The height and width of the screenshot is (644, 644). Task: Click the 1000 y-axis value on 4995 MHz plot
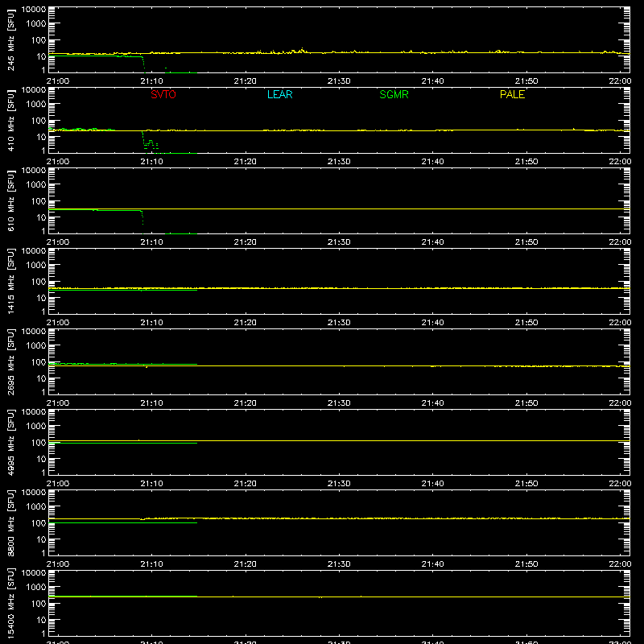pyautogui.click(x=36, y=427)
